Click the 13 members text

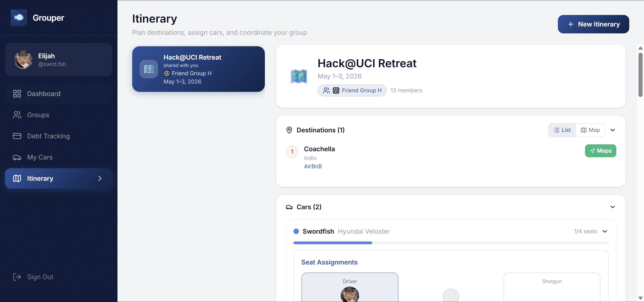tap(406, 90)
